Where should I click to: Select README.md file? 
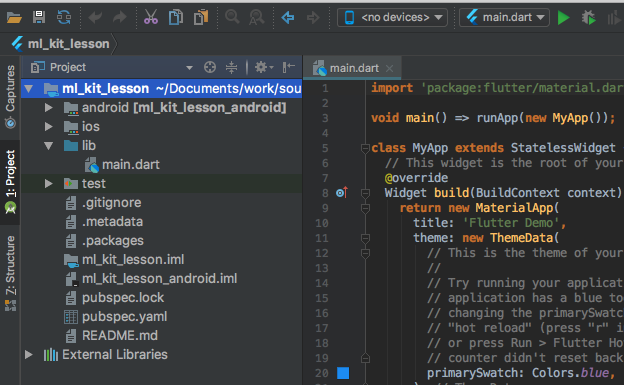pos(119,336)
